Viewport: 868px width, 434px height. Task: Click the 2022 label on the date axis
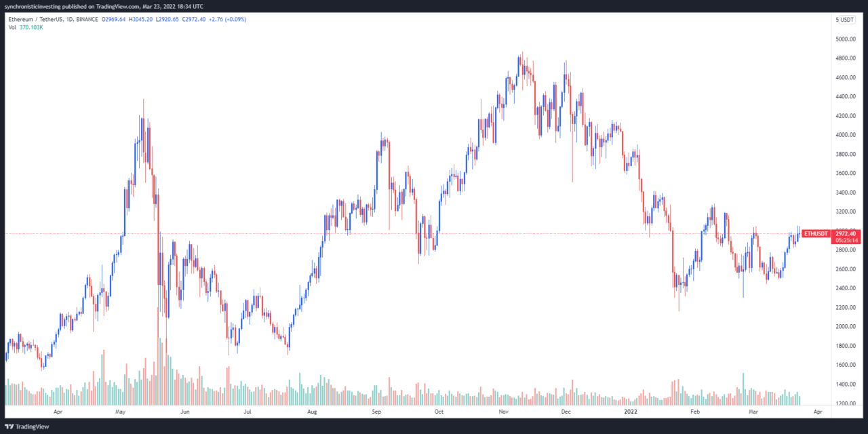(632, 412)
